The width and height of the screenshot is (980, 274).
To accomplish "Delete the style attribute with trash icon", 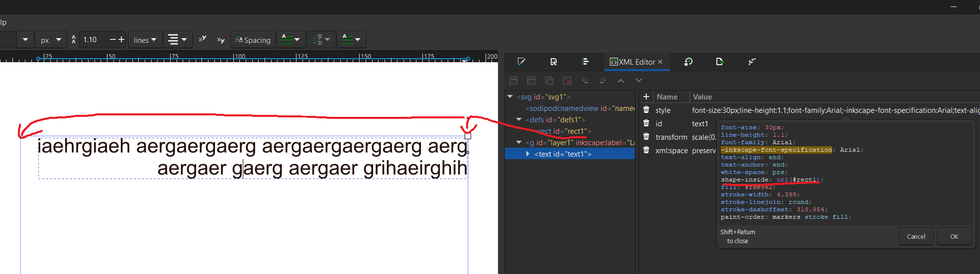I will (x=646, y=110).
